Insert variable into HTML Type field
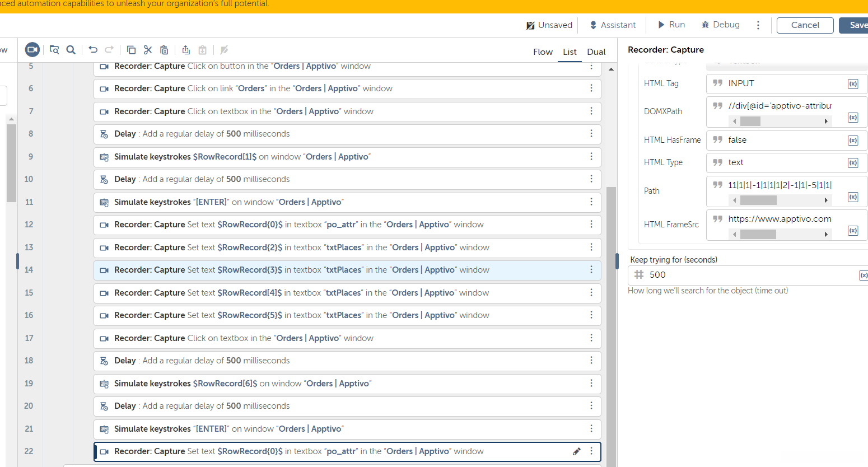Image resolution: width=868 pixels, height=467 pixels. 853,163
